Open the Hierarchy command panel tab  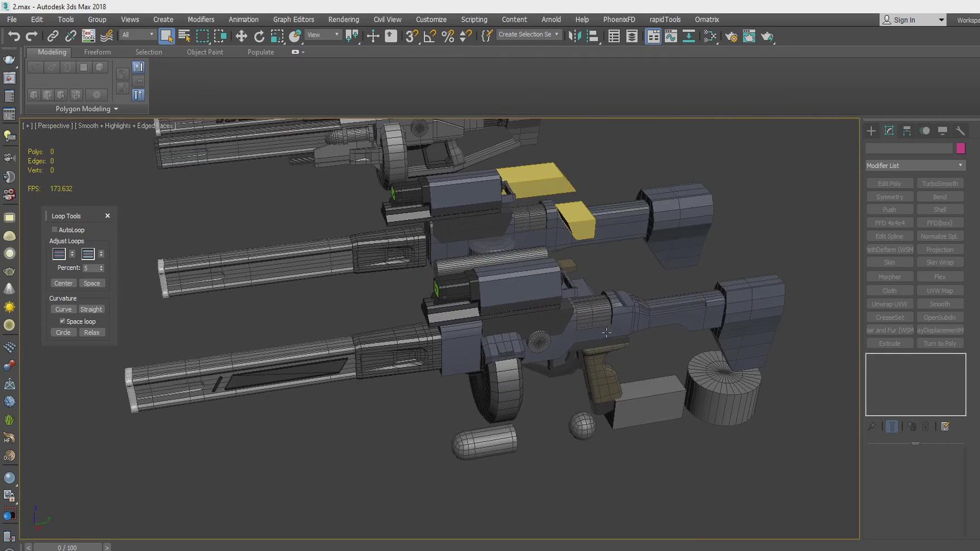(x=907, y=130)
